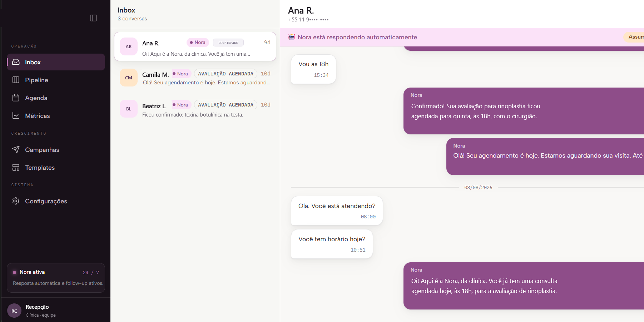Click the '3 conversas' count

pos(132,19)
